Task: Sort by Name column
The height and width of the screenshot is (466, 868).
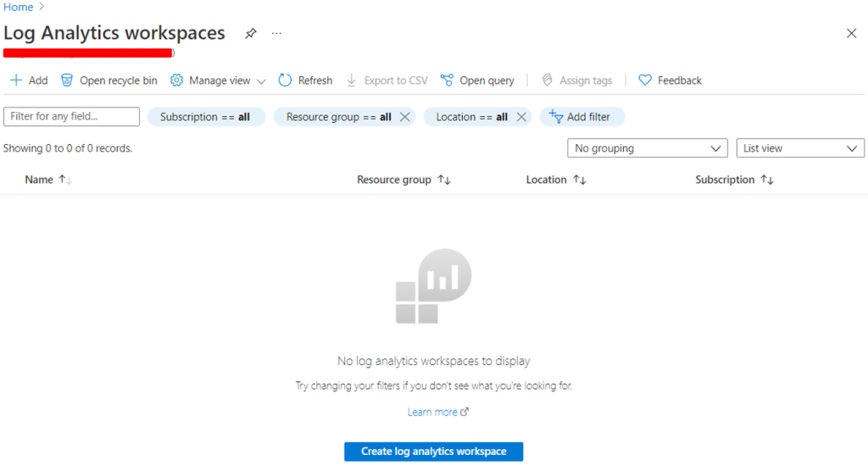Action: [x=48, y=180]
